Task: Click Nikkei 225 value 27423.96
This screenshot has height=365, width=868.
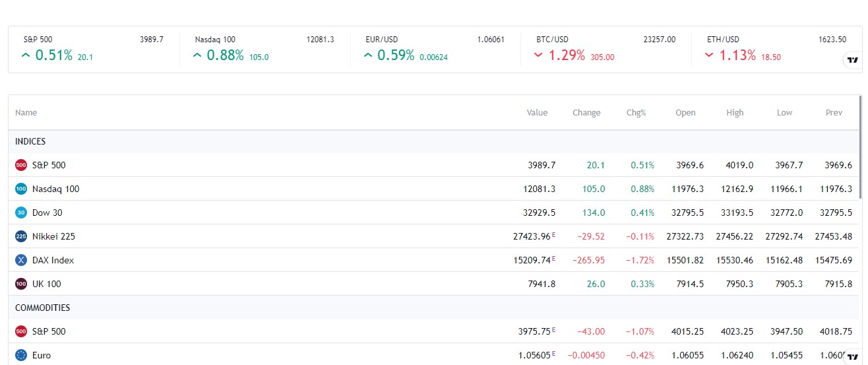Action: pyautogui.click(x=532, y=236)
